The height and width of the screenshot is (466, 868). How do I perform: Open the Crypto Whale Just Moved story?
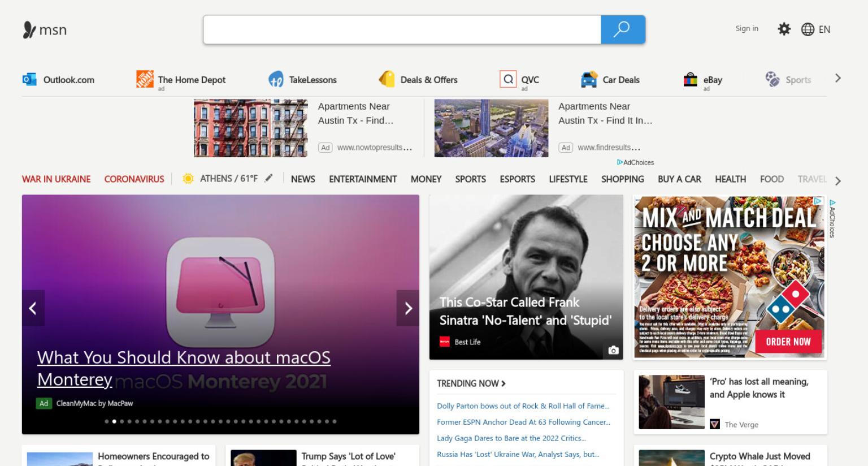[759, 456]
